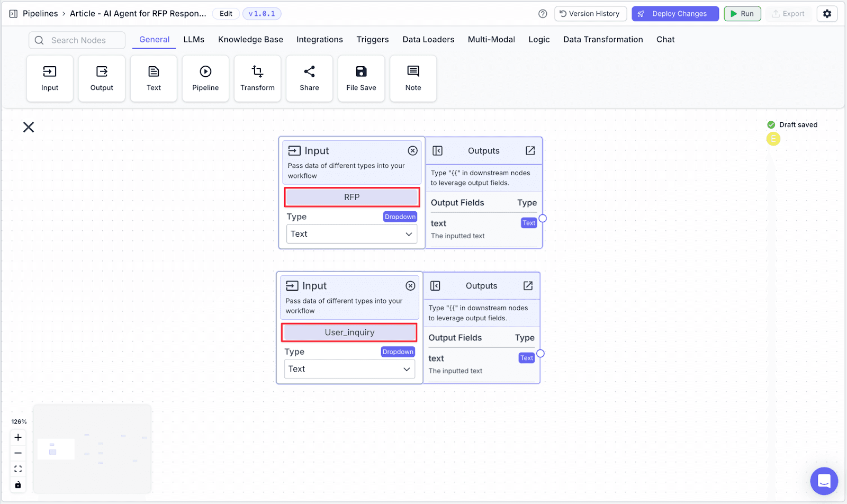Remove the User_inquiry Input node
This screenshot has width=847, height=504.
(x=410, y=286)
